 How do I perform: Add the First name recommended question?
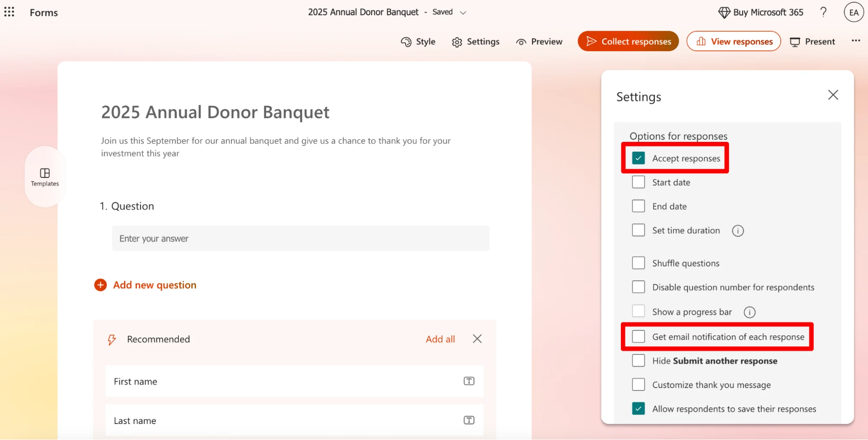tap(294, 381)
